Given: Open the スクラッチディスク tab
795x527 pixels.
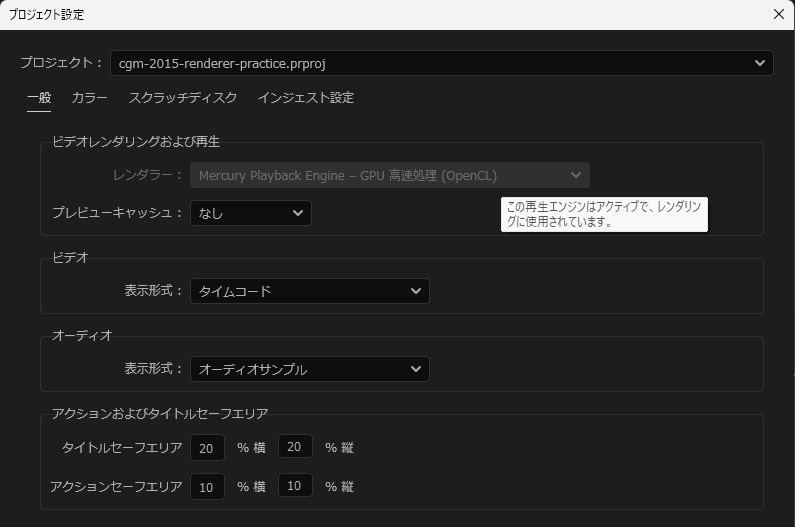Looking at the screenshot, I should coord(183,97).
